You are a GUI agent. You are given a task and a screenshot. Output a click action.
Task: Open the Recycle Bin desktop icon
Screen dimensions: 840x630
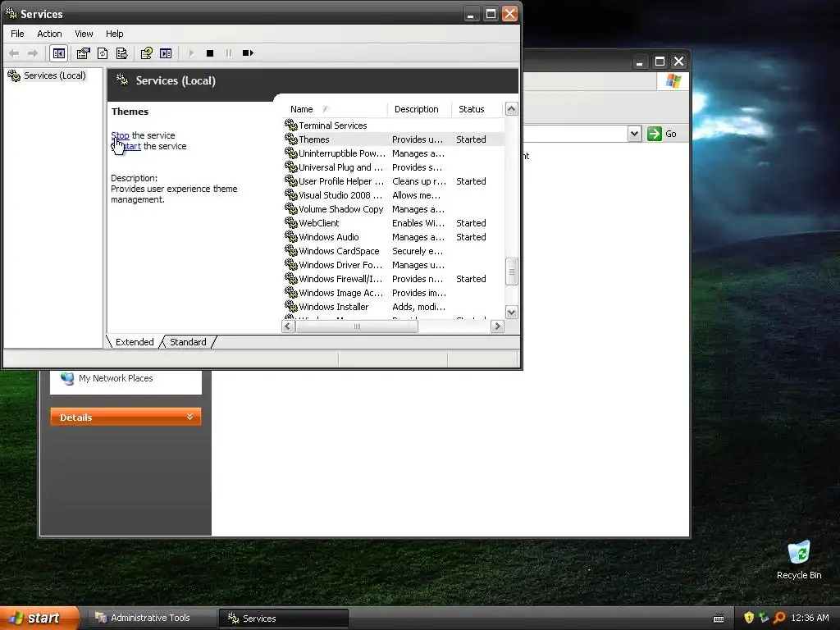799,560
